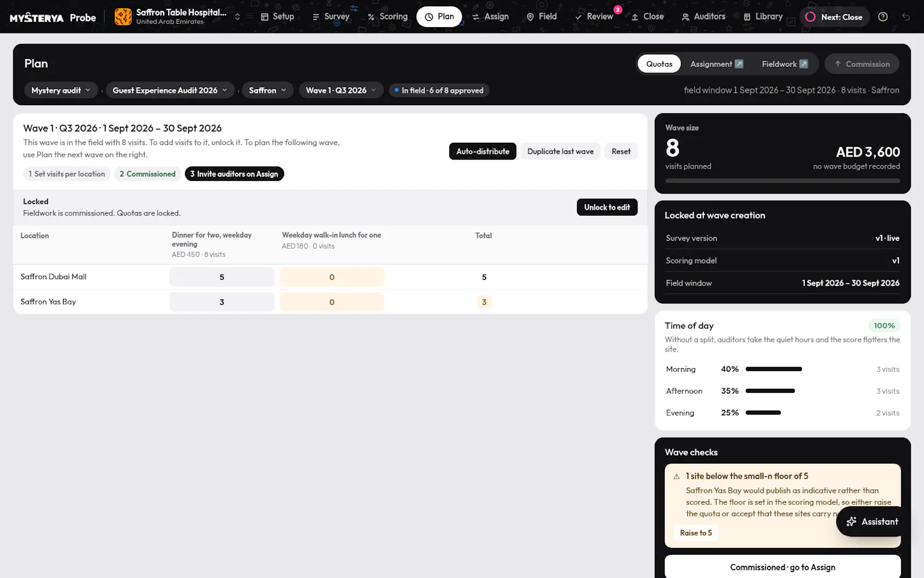Click the Next: Close button
This screenshot has height=578, width=924.
[x=834, y=17]
